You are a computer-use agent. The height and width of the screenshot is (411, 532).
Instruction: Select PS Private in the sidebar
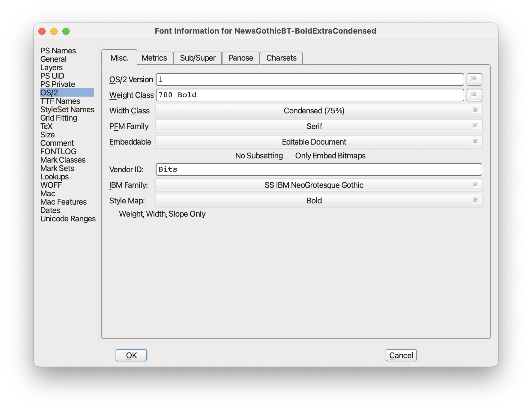click(x=58, y=84)
